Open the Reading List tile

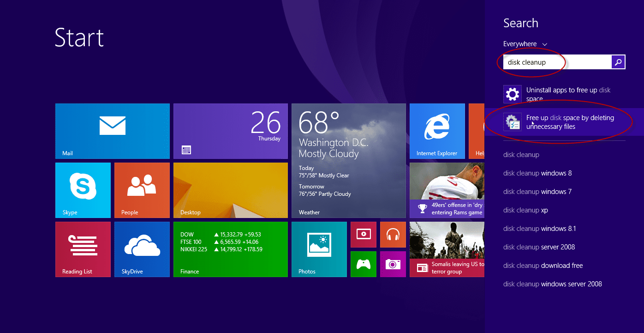pyautogui.click(x=83, y=249)
